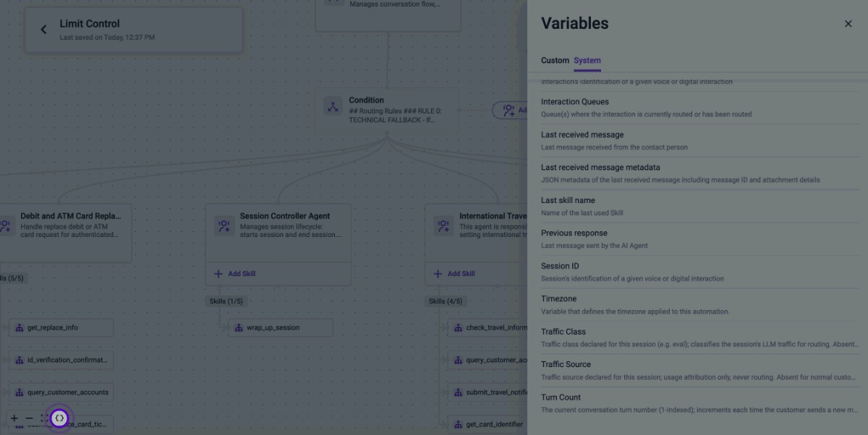This screenshot has width=868, height=435.
Task: Select the Interaction Queues variable
Action: click(x=700, y=108)
